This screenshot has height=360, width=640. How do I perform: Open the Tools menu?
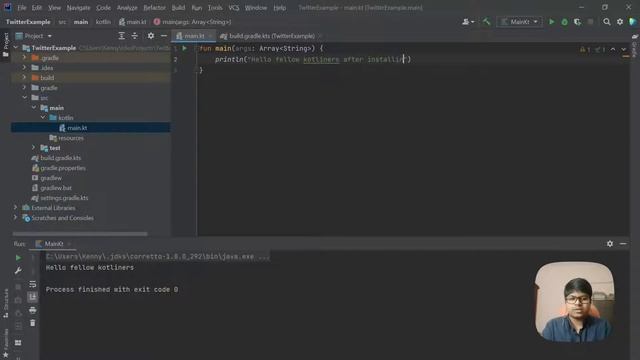(x=215, y=8)
